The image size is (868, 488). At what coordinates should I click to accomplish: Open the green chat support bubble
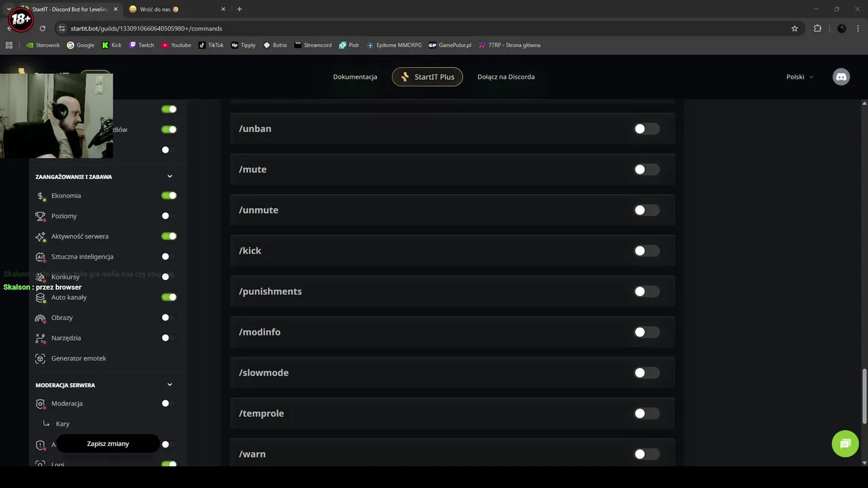pos(845,444)
